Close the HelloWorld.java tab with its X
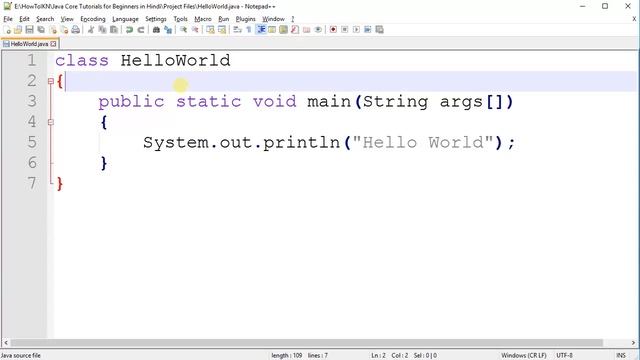640x360 pixels. pyautogui.click(x=53, y=44)
